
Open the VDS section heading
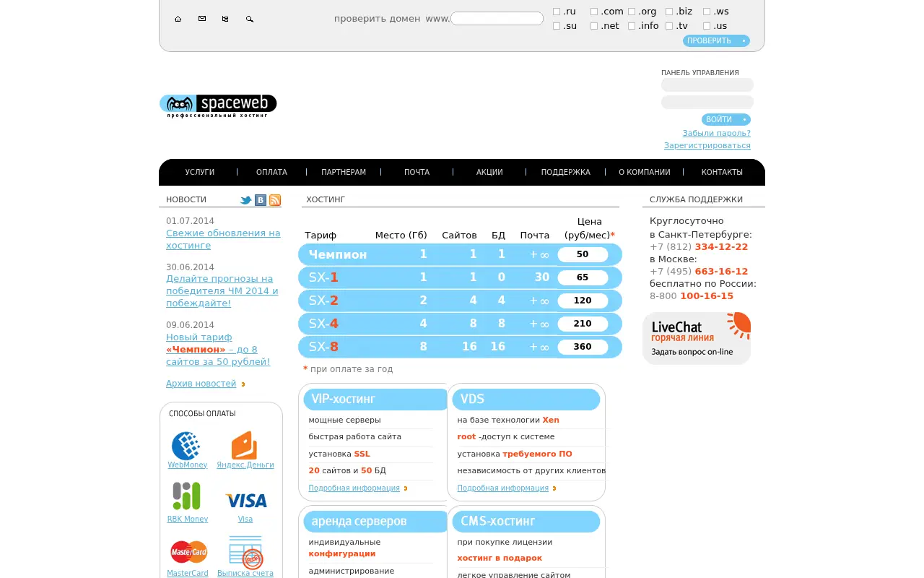click(x=526, y=400)
